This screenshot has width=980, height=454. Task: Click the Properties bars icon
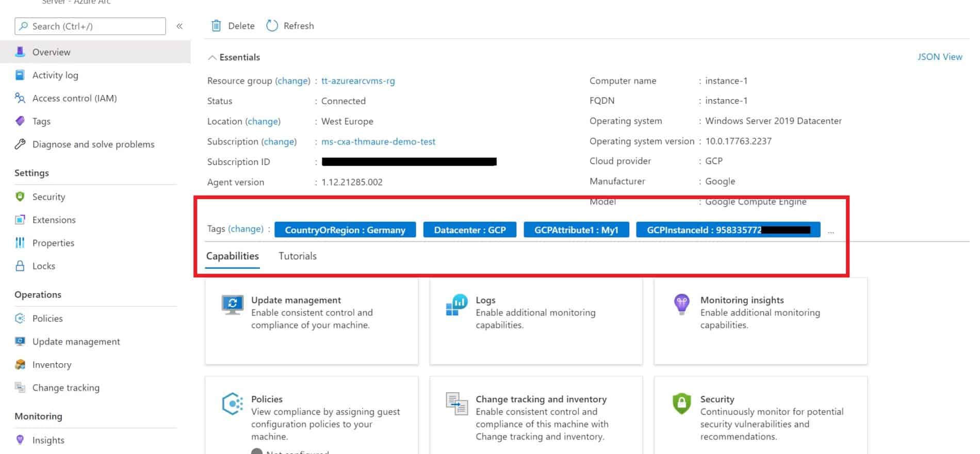coord(20,242)
